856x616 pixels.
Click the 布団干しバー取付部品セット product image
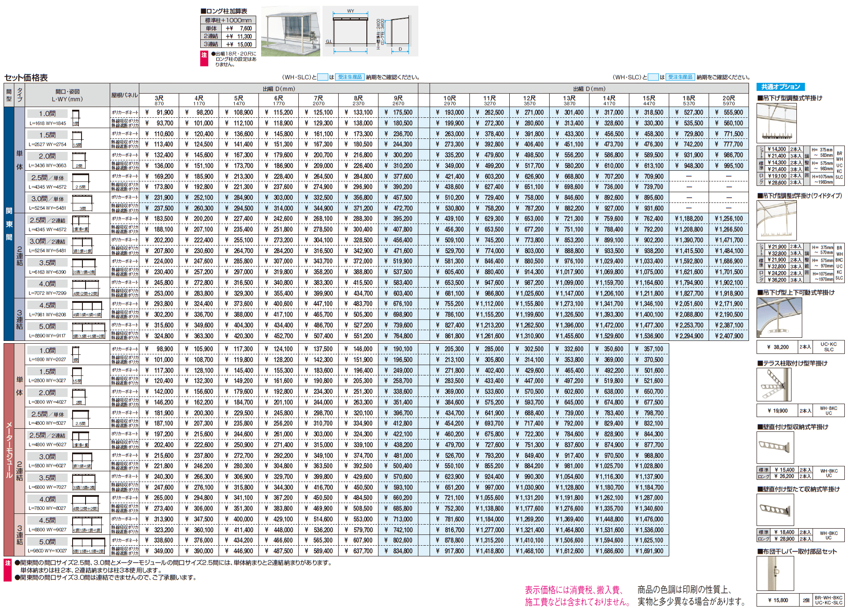774,574
